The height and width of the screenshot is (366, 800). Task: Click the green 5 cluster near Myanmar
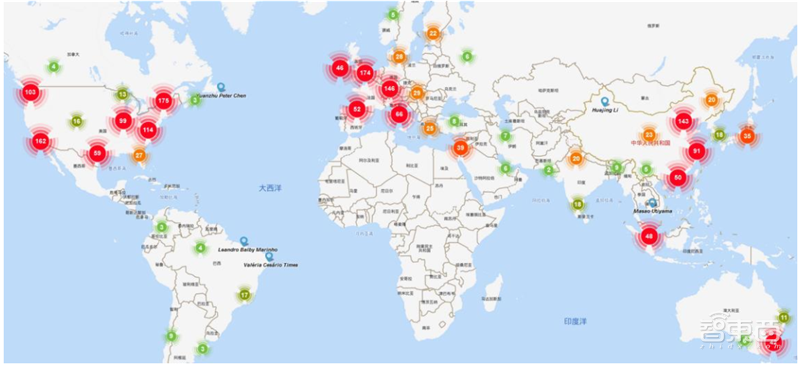click(646, 169)
